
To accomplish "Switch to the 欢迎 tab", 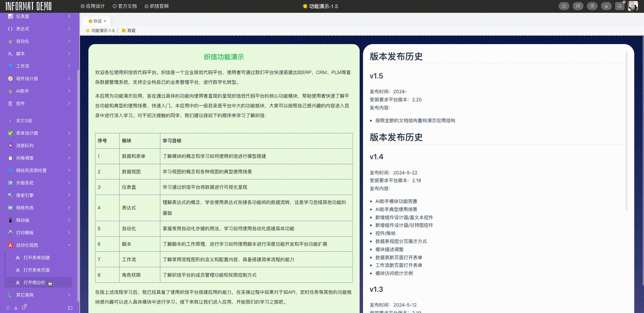I will tap(96, 21).
